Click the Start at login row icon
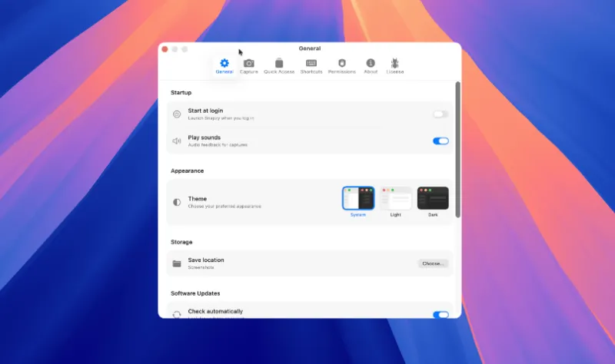 (x=177, y=114)
